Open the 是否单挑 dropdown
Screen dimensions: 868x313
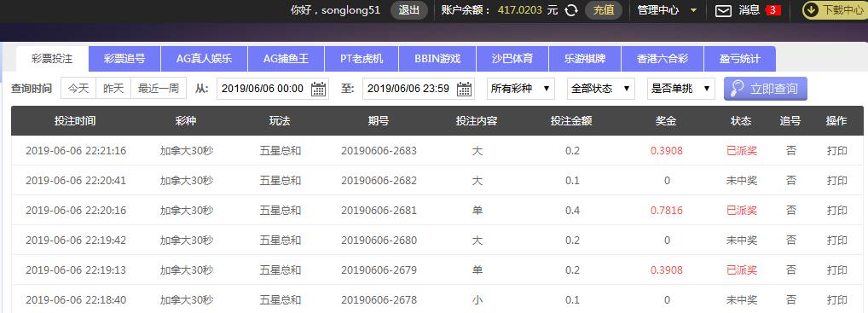[x=681, y=89]
